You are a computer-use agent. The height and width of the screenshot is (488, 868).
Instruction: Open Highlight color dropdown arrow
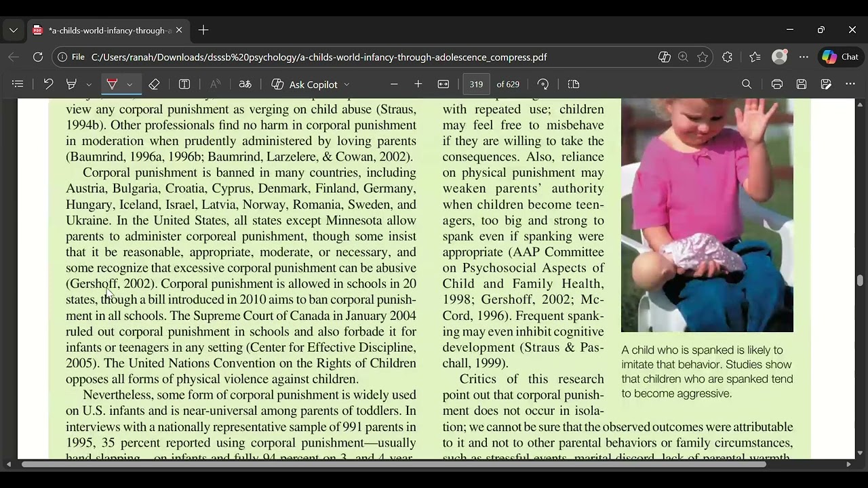(130, 85)
